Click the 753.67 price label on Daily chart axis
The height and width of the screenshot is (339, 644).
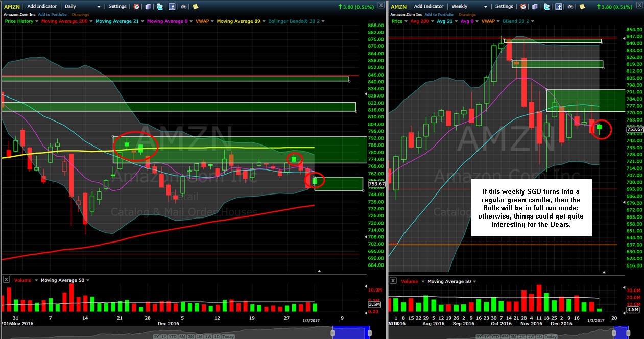click(376, 184)
